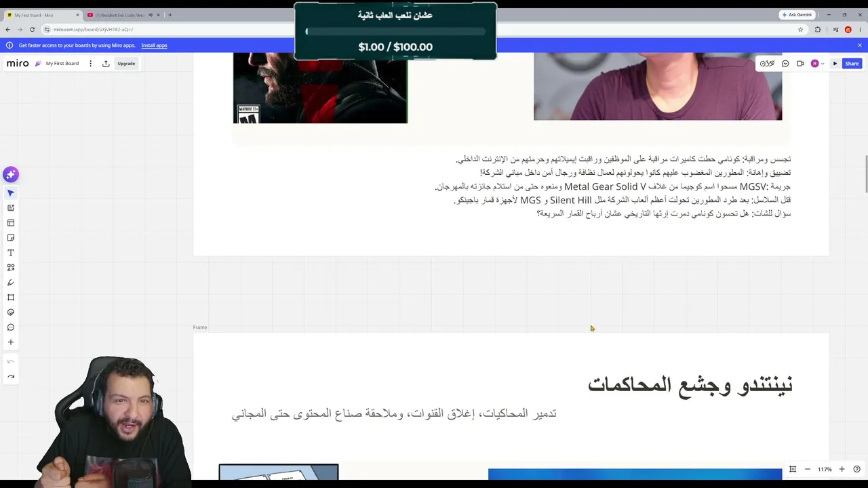Select the game cover image with Mature 17+ rating
This screenshot has width=868, height=488.
[320, 88]
